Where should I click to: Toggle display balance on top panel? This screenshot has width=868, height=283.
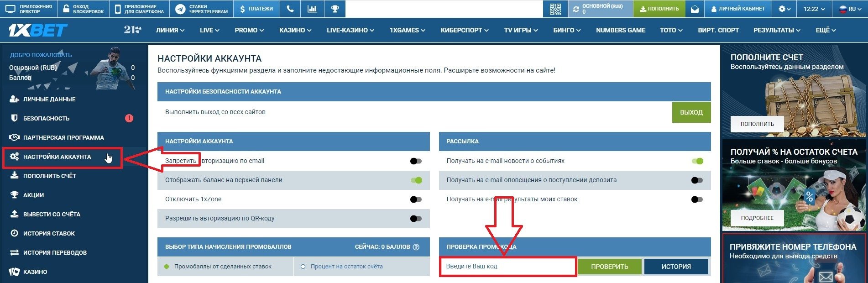coord(416,180)
